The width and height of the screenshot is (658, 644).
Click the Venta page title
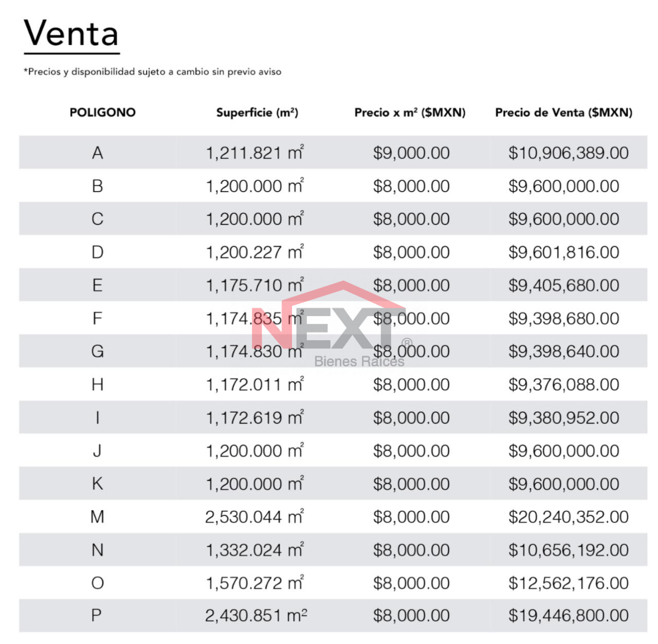click(71, 34)
